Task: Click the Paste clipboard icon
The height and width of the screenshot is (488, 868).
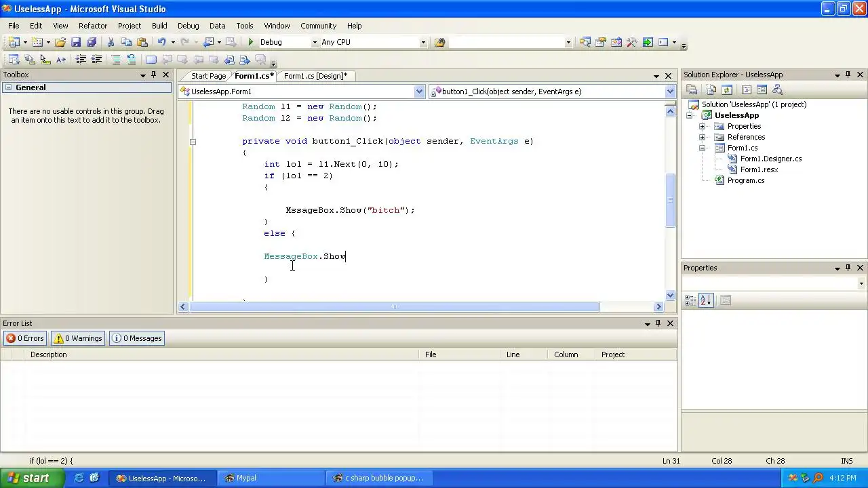Action: click(142, 42)
